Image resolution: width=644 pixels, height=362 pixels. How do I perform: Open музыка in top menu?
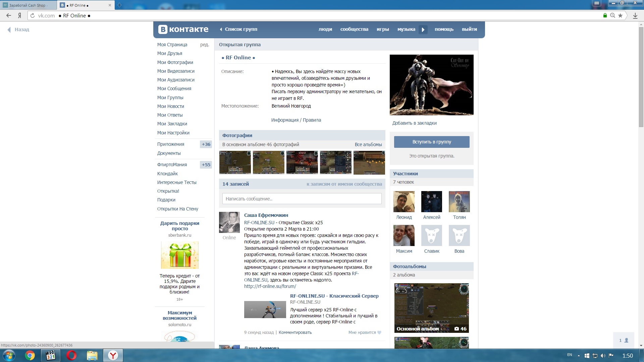point(406,29)
